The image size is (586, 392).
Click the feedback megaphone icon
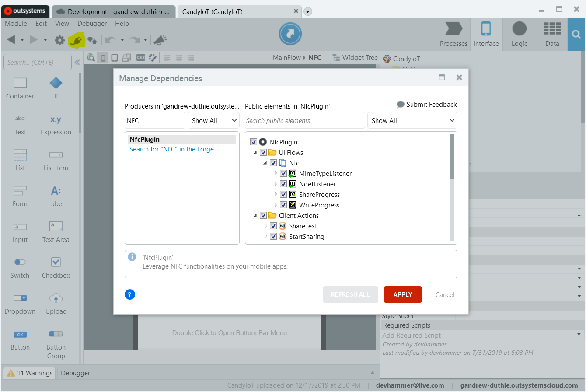pyautogui.click(x=160, y=40)
